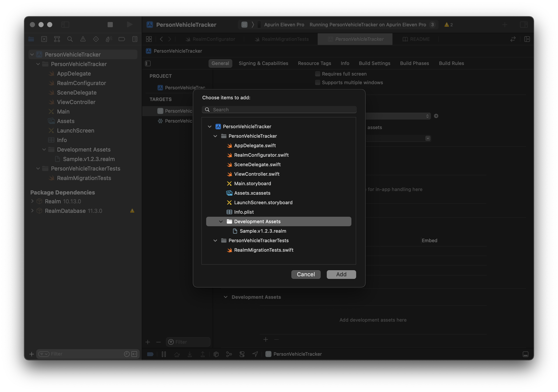Open Debug Memory Graph icon
This screenshot has width=558, height=392.
pos(229,354)
